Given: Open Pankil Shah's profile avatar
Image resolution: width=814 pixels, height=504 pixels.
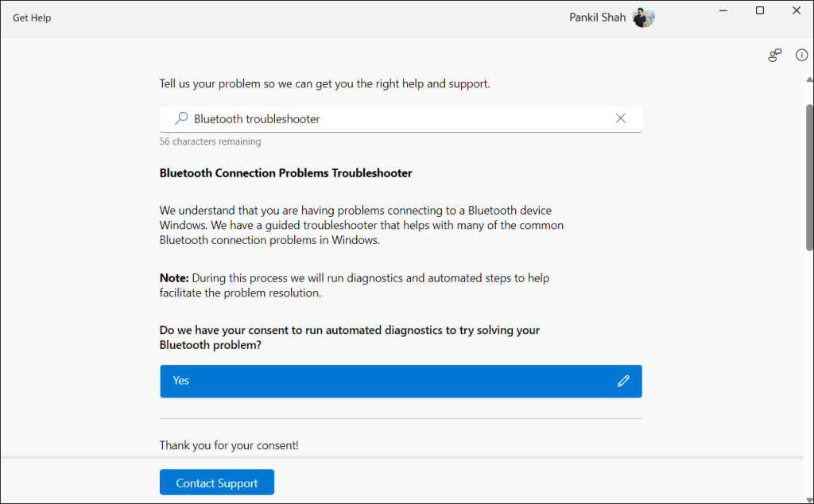Looking at the screenshot, I should coord(642,17).
